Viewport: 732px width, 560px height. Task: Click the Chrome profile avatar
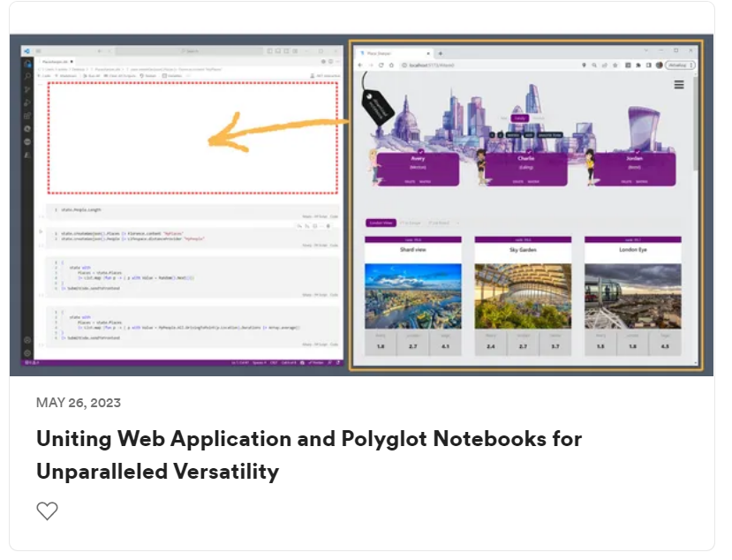(x=660, y=64)
